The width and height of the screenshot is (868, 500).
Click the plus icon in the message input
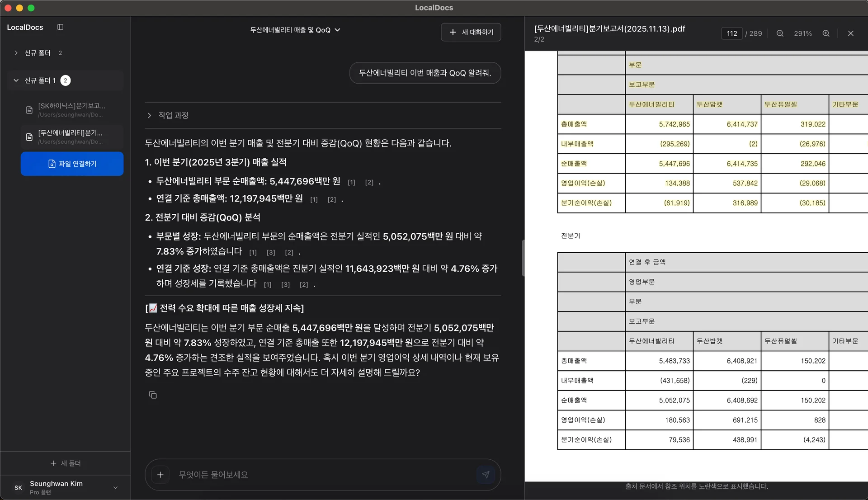pyautogui.click(x=160, y=475)
